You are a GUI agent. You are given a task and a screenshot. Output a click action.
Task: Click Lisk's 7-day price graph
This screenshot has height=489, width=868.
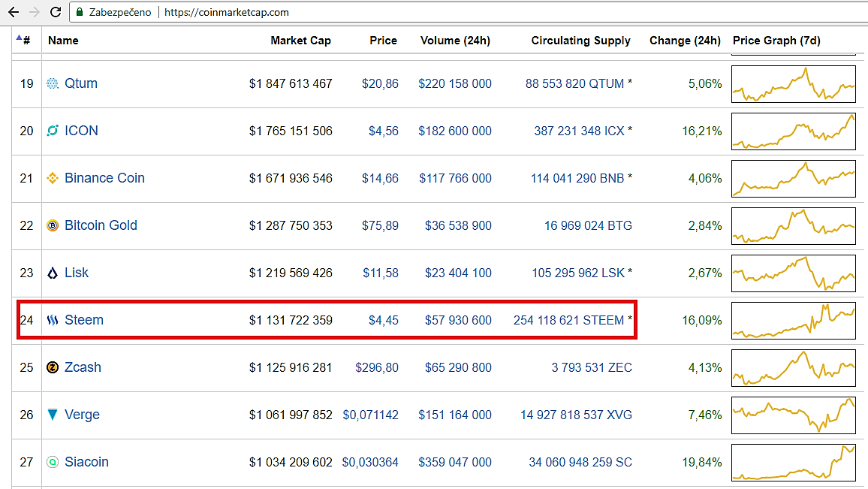click(793, 273)
